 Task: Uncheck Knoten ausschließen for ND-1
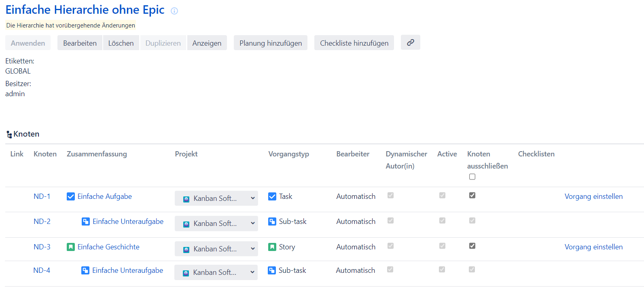(472, 195)
